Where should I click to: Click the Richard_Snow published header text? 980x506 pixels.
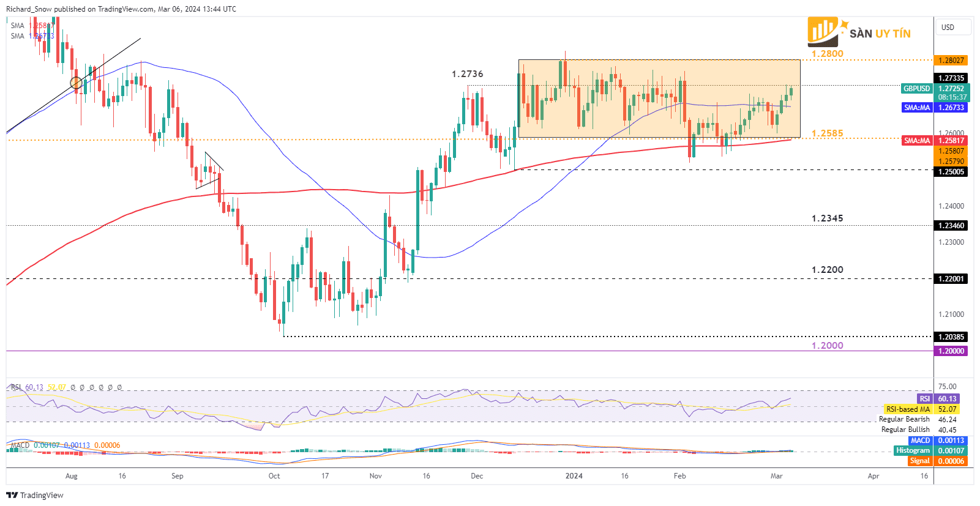tap(121, 9)
